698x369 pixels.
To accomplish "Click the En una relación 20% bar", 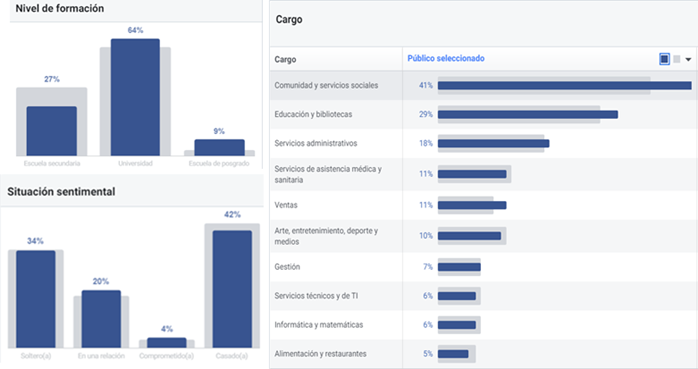I will (x=101, y=319).
